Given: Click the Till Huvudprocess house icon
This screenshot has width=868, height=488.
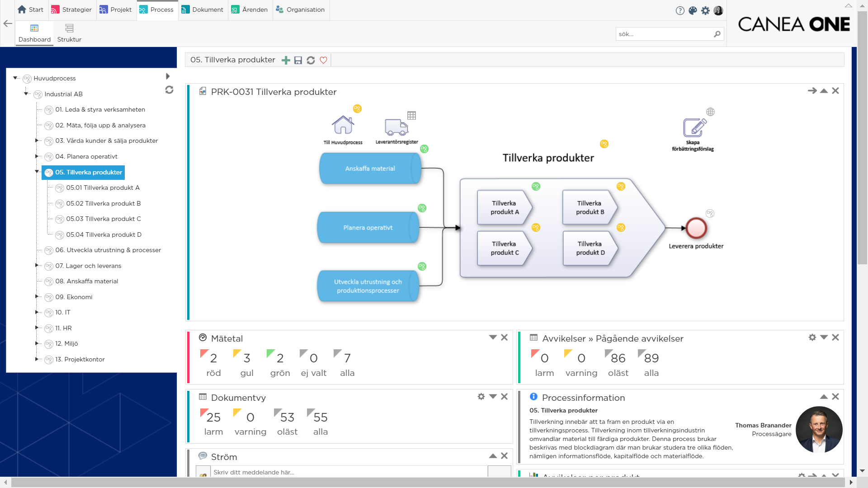Looking at the screenshot, I should tap(343, 125).
